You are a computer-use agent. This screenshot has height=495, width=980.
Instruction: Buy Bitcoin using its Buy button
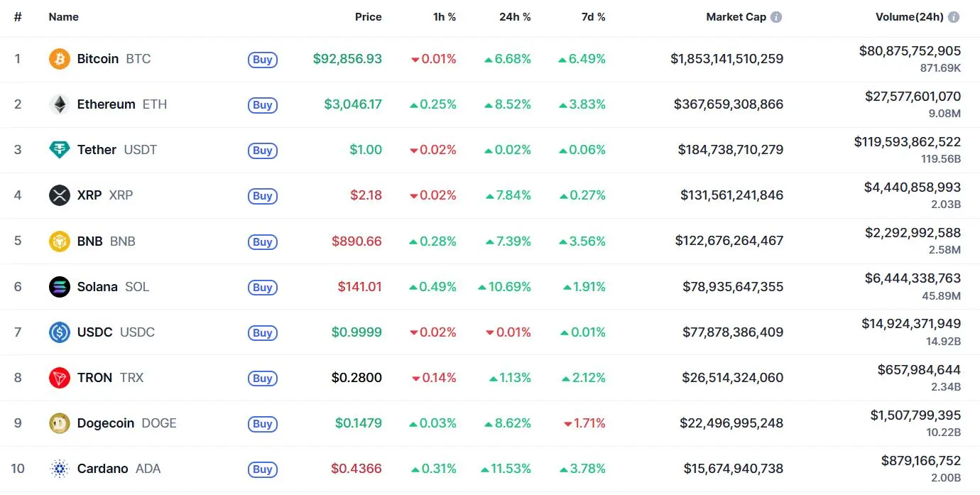pyautogui.click(x=263, y=60)
